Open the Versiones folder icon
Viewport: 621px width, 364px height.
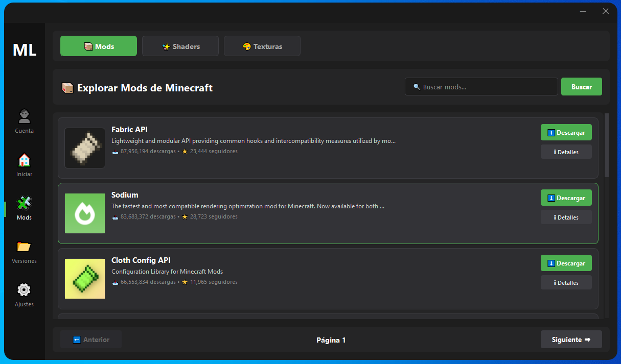24,247
